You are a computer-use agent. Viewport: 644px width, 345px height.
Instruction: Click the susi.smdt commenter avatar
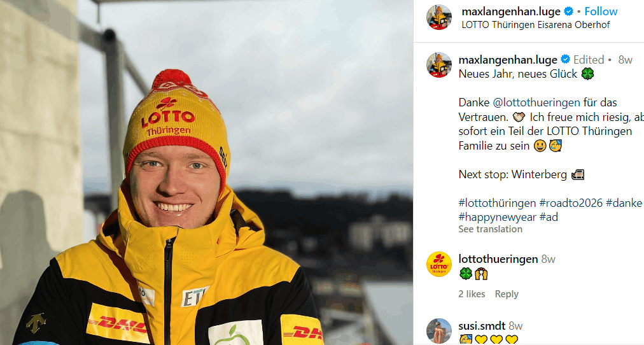439,331
